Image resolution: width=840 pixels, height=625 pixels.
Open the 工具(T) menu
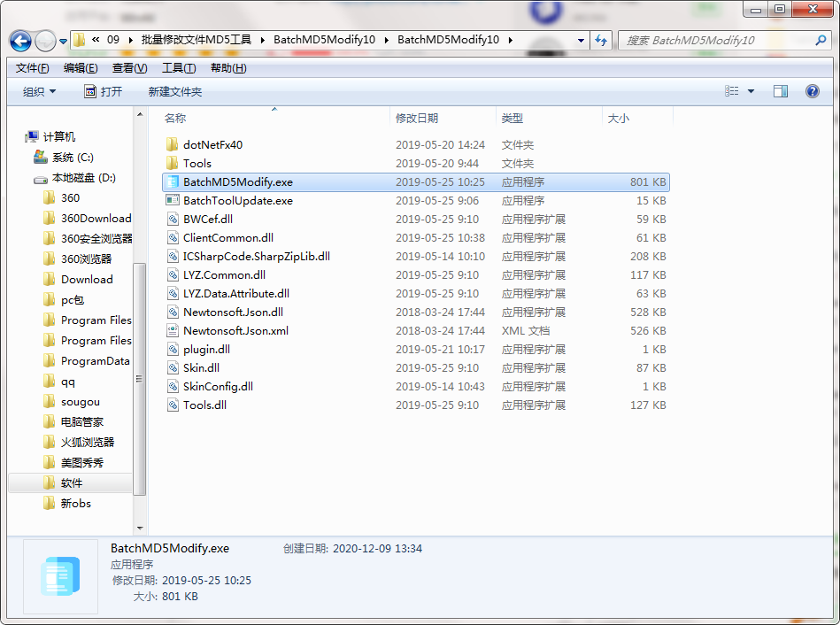(179, 68)
